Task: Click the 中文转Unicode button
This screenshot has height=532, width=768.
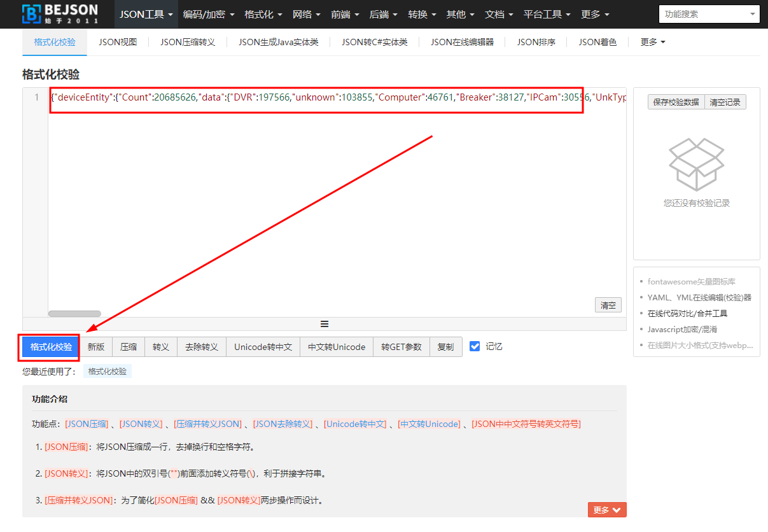Action: pos(337,347)
